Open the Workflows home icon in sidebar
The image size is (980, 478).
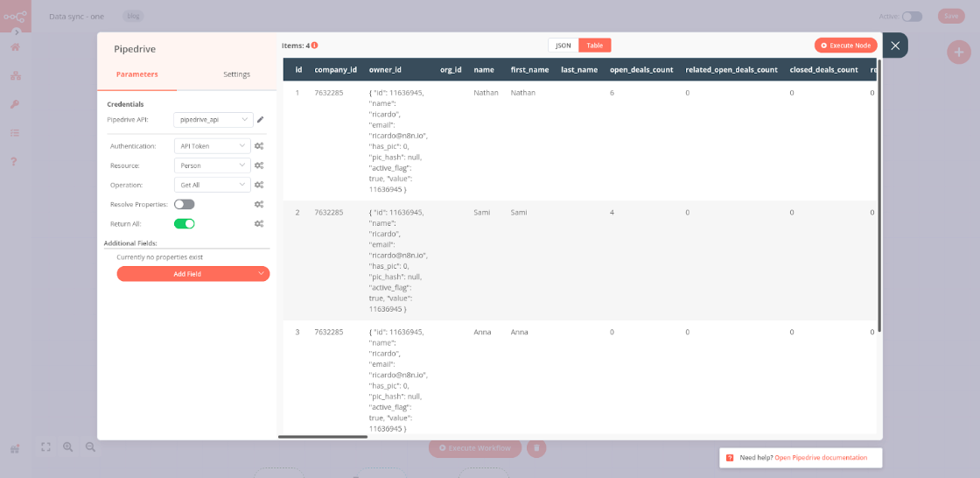tap(15, 47)
